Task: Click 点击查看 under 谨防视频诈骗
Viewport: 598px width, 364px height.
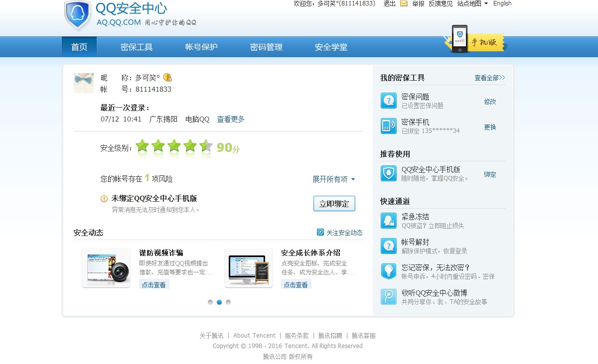Action: tap(154, 285)
